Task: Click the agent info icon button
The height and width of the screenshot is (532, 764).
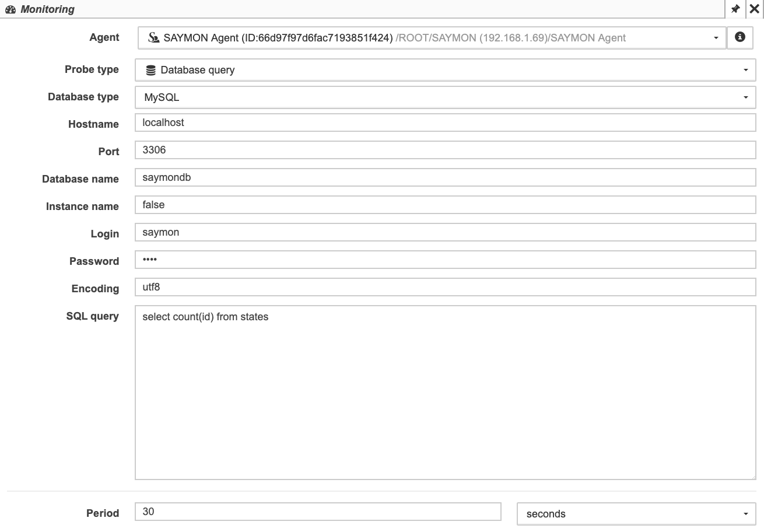Action: pyautogui.click(x=740, y=37)
